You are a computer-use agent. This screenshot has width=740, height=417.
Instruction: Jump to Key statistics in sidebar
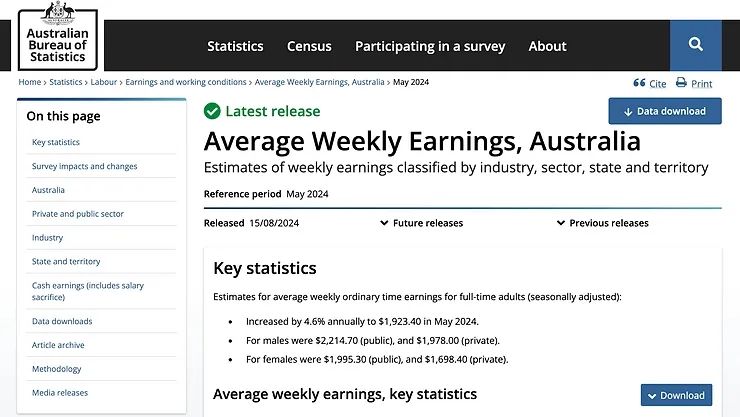click(55, 143)
